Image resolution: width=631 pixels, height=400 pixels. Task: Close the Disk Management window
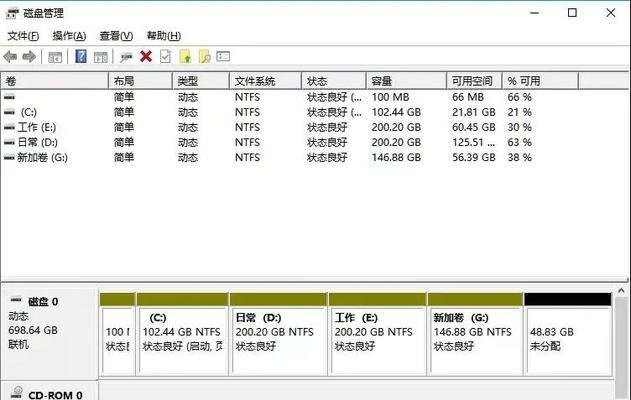pyautogui.click(x=610, y=13)
